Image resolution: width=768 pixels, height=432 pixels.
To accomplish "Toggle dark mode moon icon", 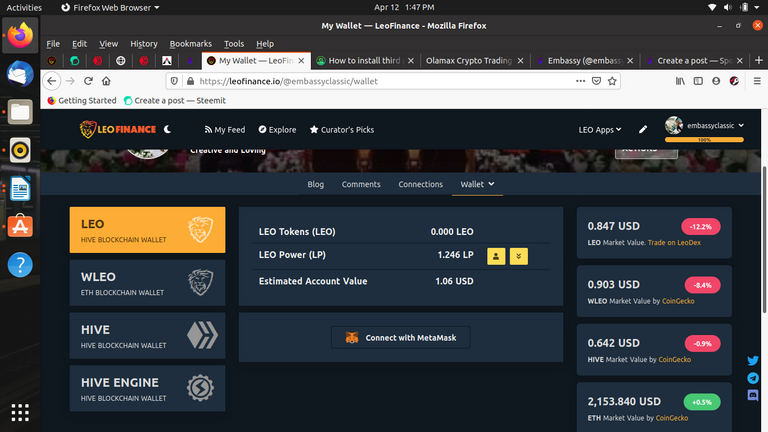I will pos(168,129).
